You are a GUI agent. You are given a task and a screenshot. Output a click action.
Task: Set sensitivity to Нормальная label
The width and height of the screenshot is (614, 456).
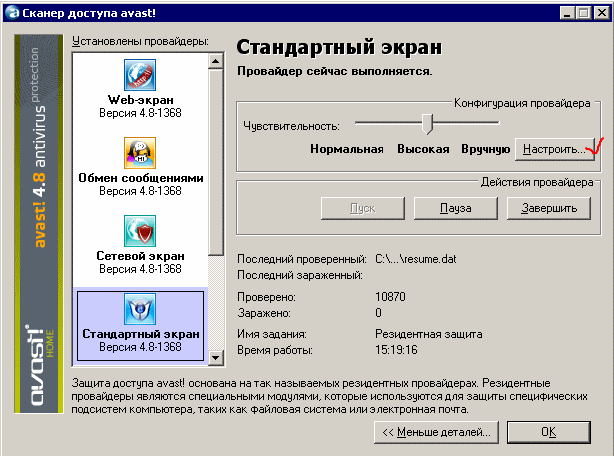pyautogui.click(x=347, y=149)
